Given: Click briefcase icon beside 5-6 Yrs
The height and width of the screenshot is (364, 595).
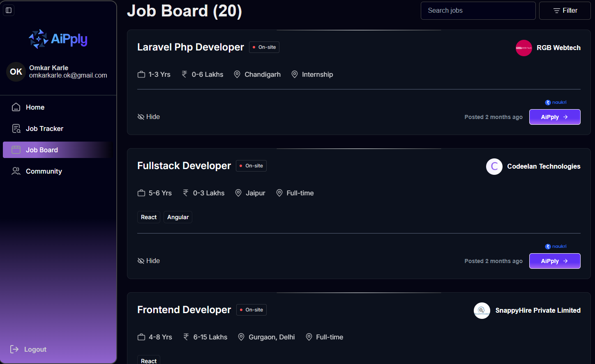Looking at the screenshot, I should pyautogui.click(x=141, y=193).
